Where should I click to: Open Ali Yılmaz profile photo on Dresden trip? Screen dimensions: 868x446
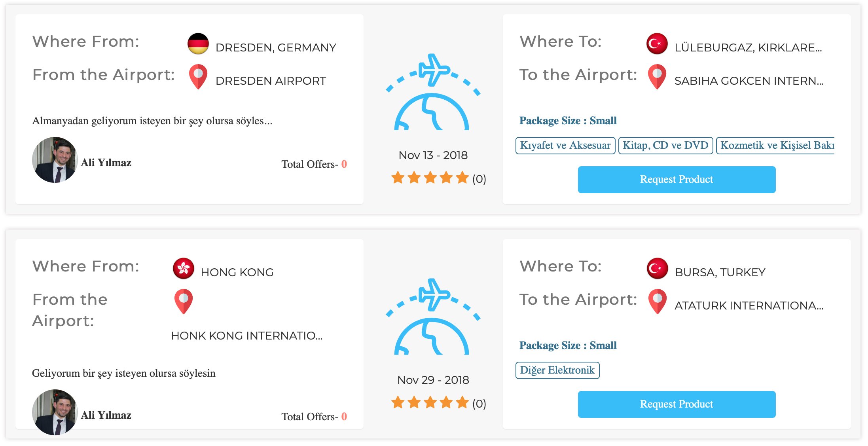pos(55,160)
